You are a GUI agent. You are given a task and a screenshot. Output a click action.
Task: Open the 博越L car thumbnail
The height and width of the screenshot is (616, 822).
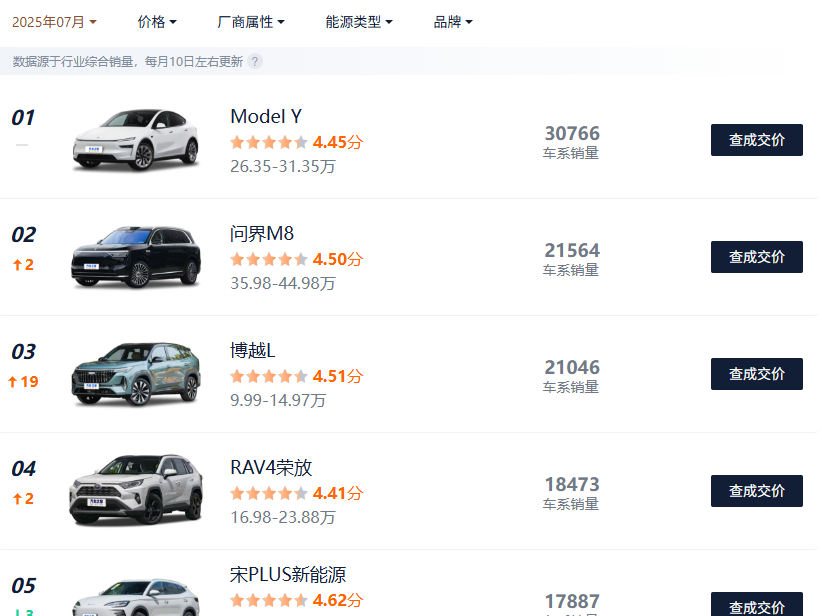tap(136, 374)
